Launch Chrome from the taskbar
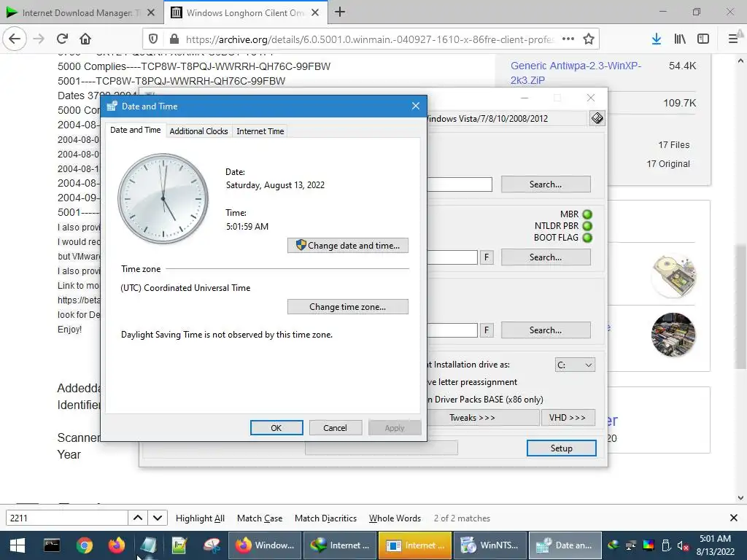The height and width of the screenshot is (560, 747). pos(85,545)
